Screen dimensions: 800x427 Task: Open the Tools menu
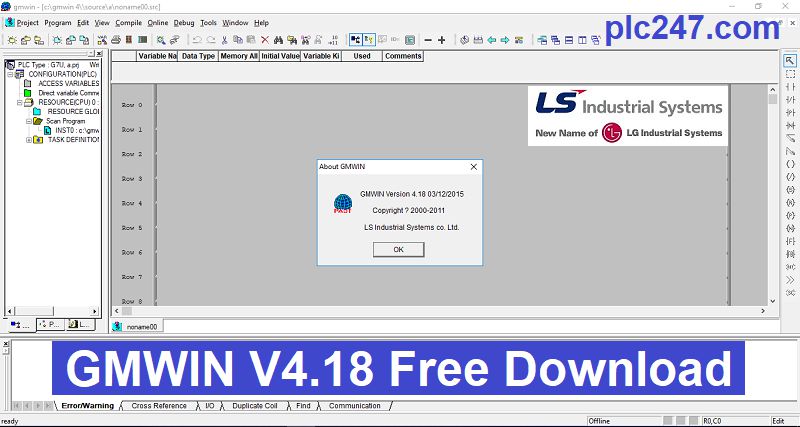208,23
